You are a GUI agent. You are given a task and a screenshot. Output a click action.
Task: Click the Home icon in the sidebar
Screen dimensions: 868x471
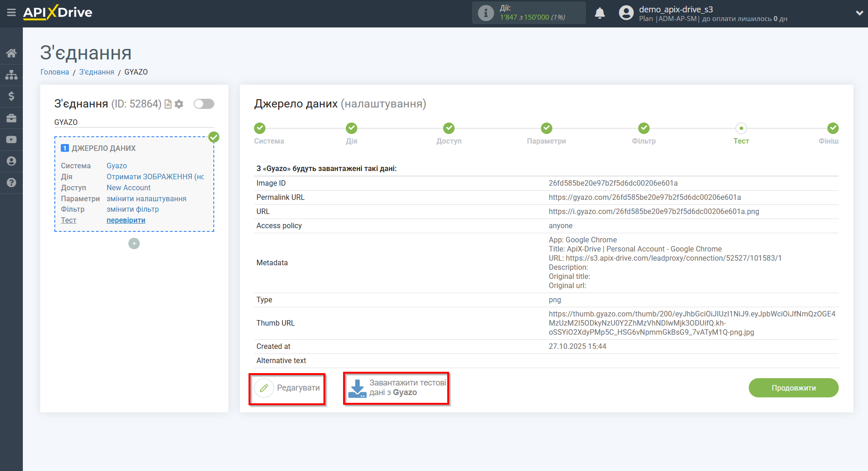[11, 53]
